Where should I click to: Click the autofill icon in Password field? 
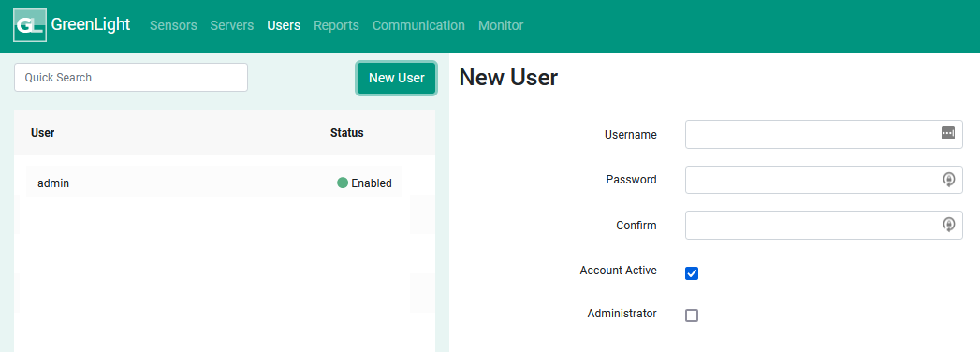coord(949,180)
